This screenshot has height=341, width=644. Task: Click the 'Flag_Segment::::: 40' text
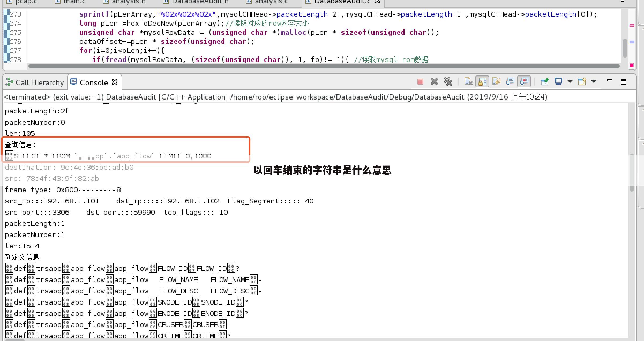pyautogui.click(x=271, y=201)
